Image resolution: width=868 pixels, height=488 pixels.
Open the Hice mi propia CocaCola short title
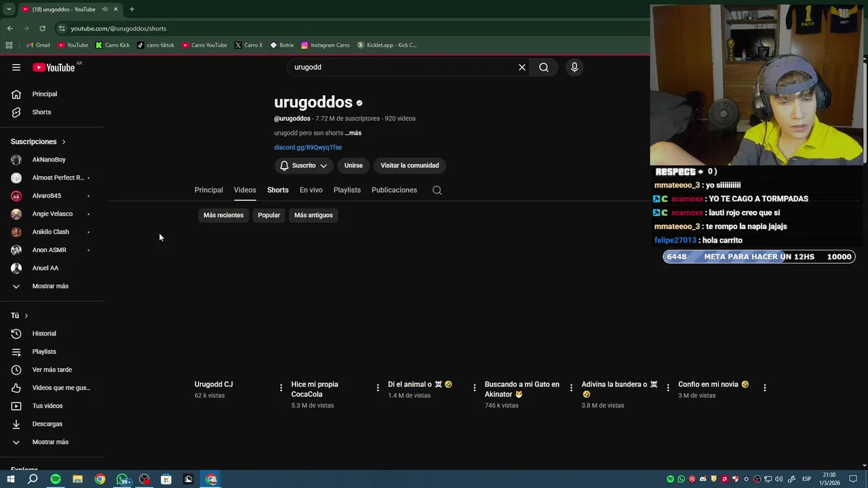pos(315,389)
